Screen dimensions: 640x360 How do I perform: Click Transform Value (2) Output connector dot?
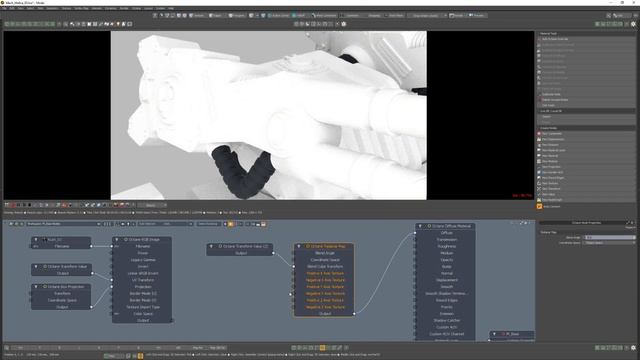273,253
